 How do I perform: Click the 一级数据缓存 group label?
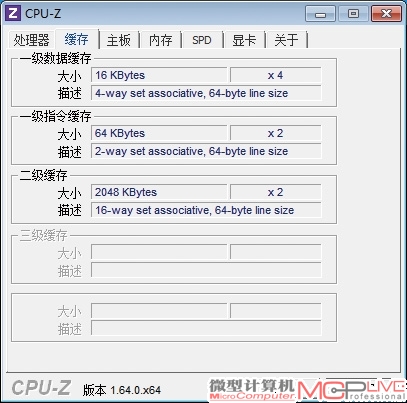coord(55,59)
